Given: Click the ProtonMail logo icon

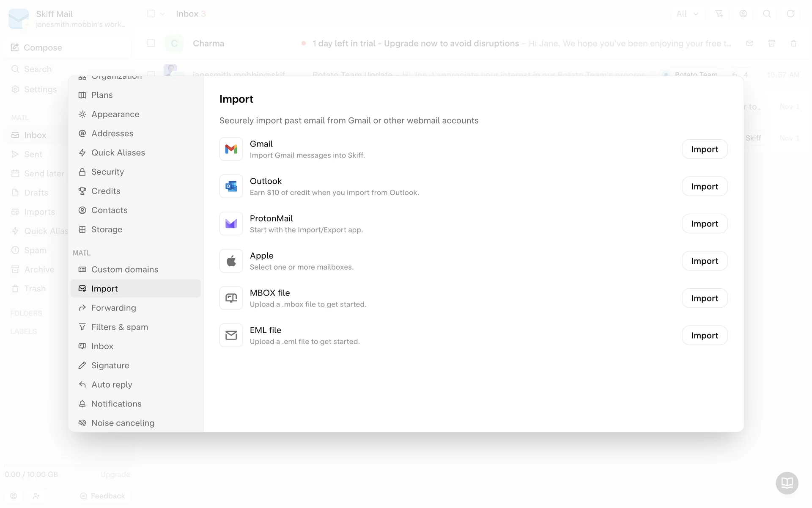Looking at the screenshot, I should click(x=231, y=224).
